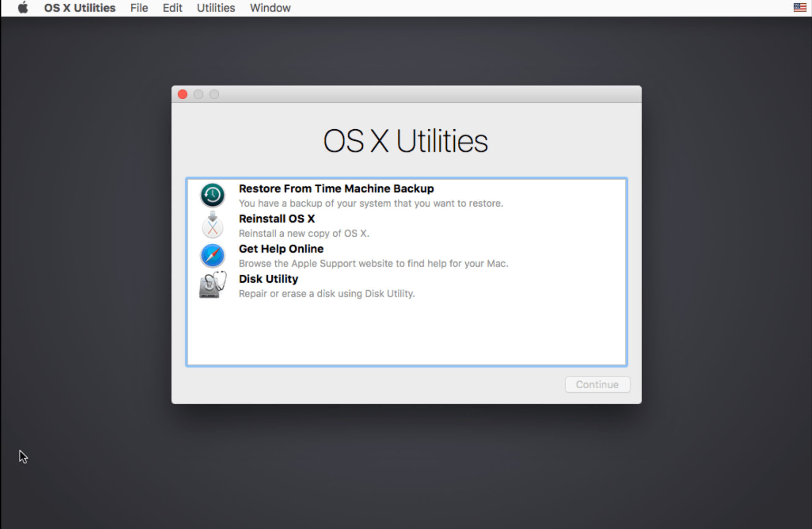Click the Safari compass icon

tap(212, 255)
